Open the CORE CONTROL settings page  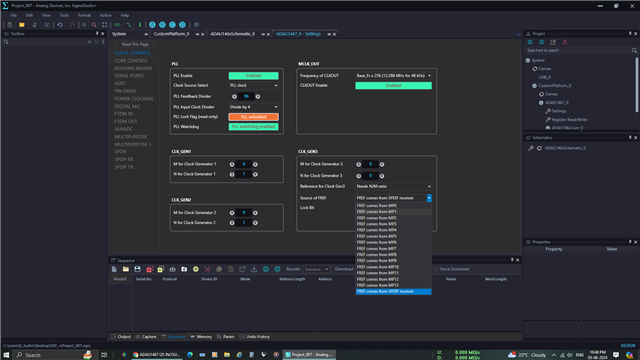pos(131,61)
